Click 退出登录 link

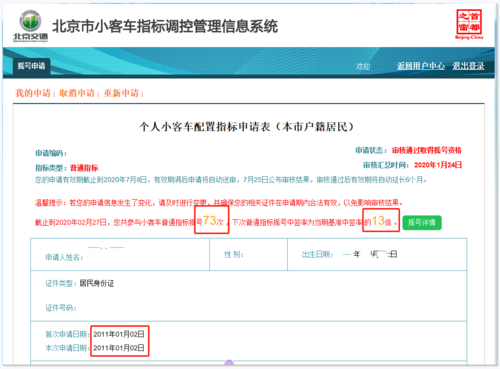(468, 66)
